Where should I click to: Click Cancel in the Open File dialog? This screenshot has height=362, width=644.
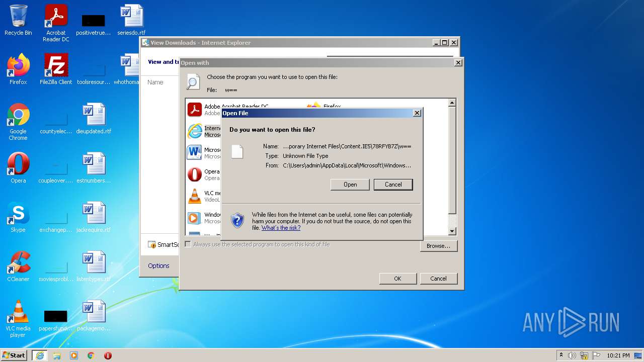[393, 185]
